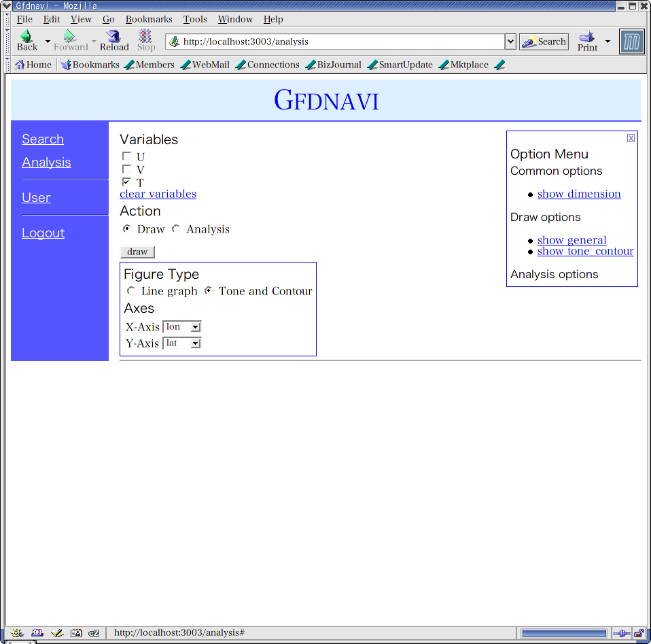
Task: Check the U variable checkbox
Action: coord(126,156)
